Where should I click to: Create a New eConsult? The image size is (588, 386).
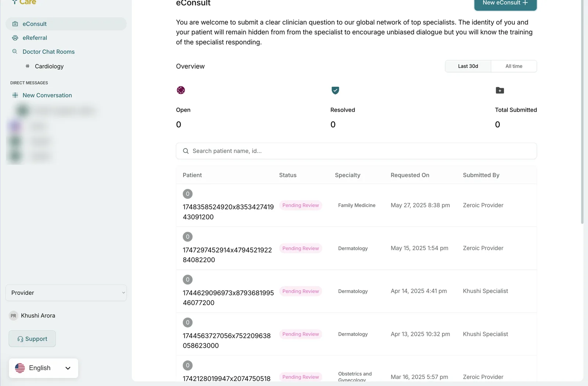[x=505, y=3]
